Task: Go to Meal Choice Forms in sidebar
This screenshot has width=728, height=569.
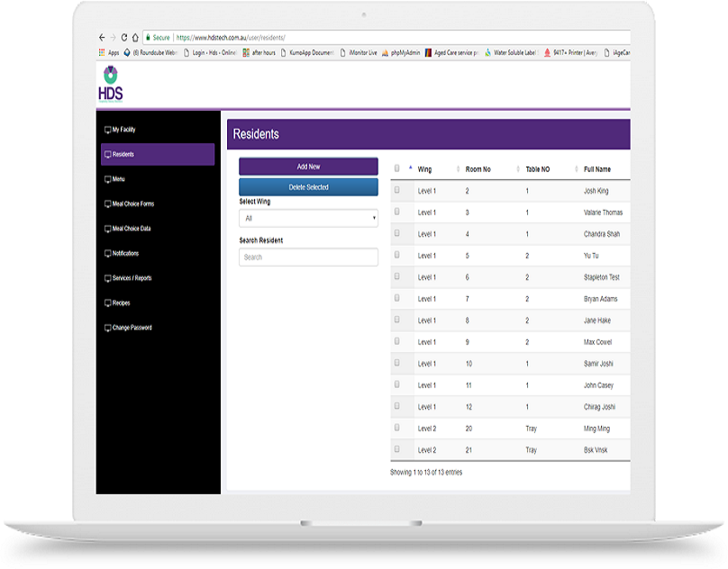Action: [x=132, y=204]
